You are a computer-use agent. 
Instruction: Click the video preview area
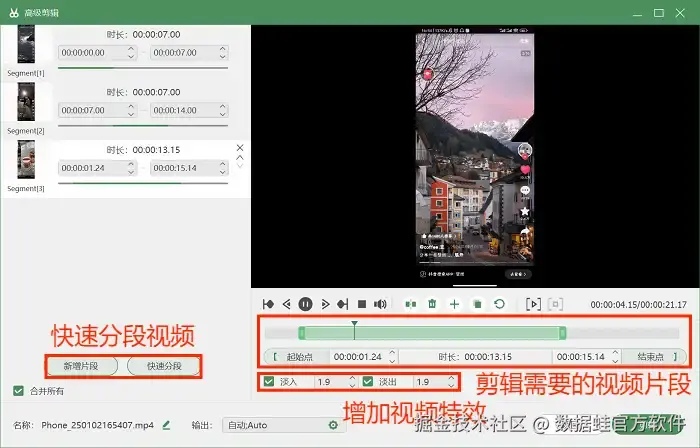coord(475,156)
